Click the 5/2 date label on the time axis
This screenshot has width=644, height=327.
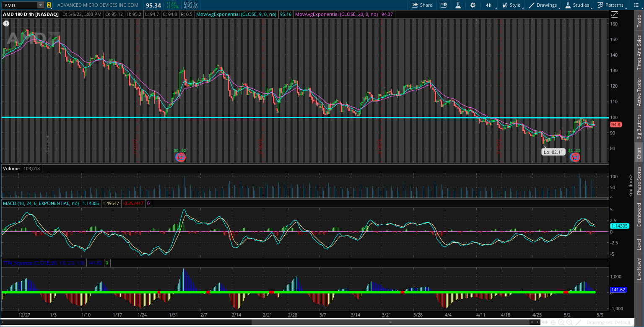567,314
